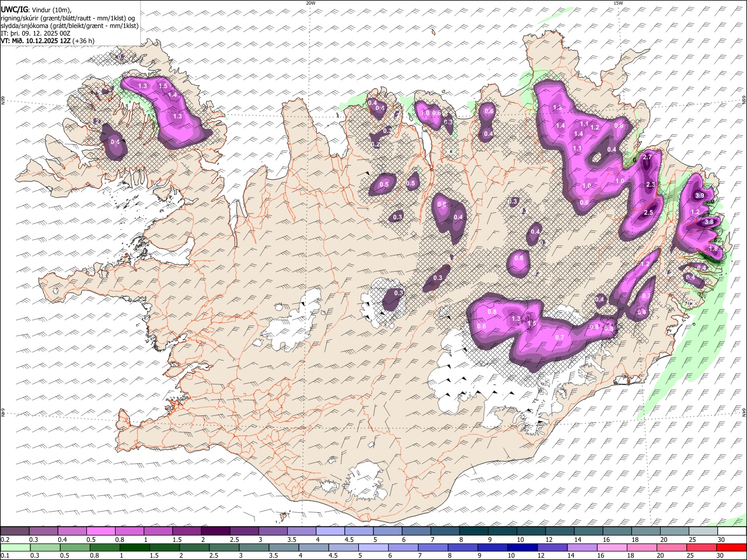Screen dimensions: 747x560
Task: Click the 3.8 precipitation value on the east coast
Action: [709, 222]
